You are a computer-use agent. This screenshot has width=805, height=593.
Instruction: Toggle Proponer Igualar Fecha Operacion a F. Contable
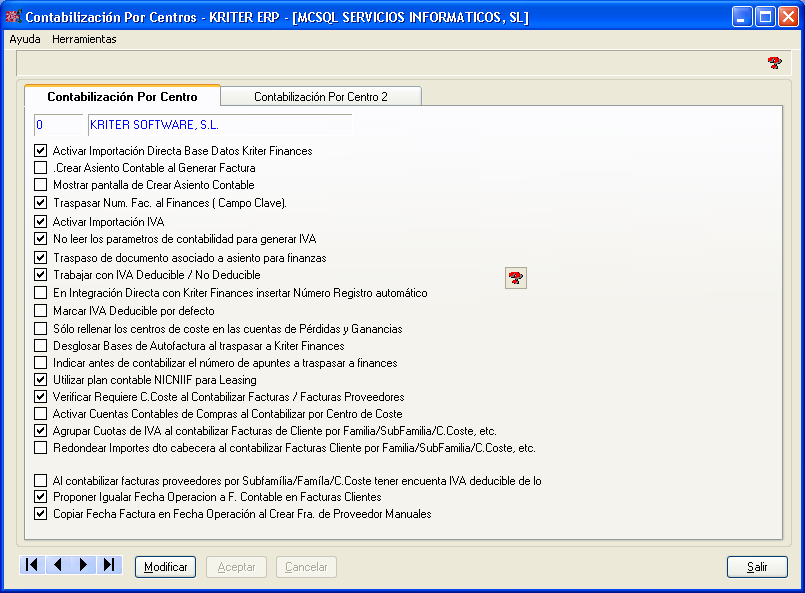pos(41,497)
